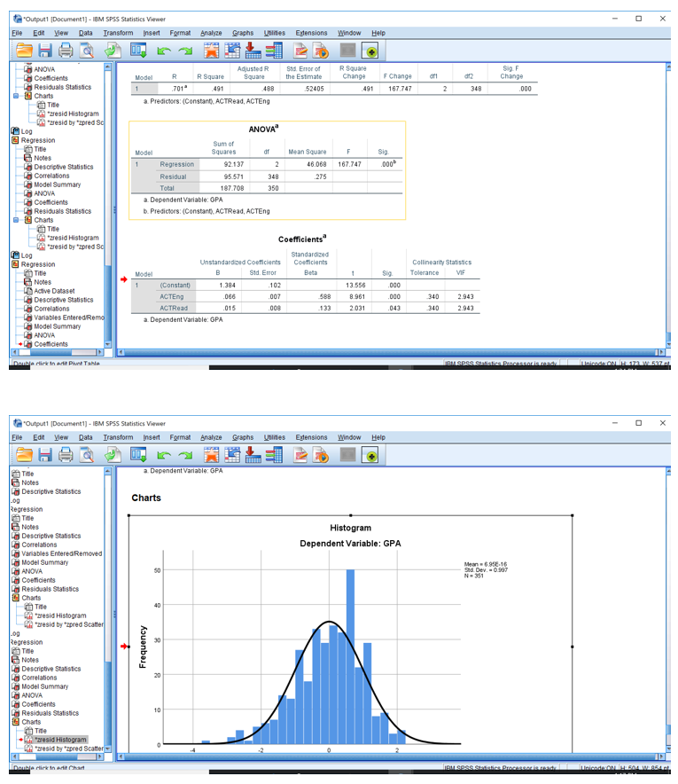Click Open folder icon in Histogram window
This screenshot has height=784, width=678.
24,454
